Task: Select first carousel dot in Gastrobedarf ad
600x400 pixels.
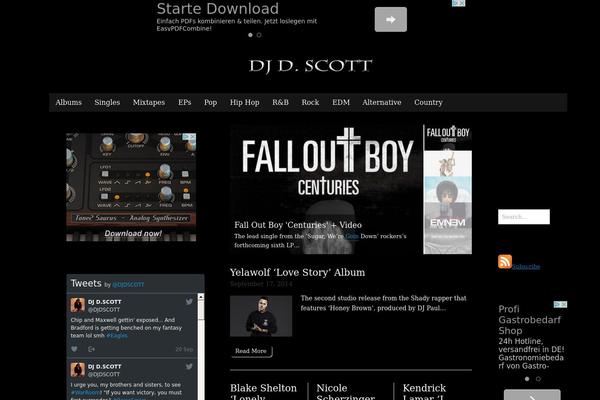Action: [x=527, y=379]
